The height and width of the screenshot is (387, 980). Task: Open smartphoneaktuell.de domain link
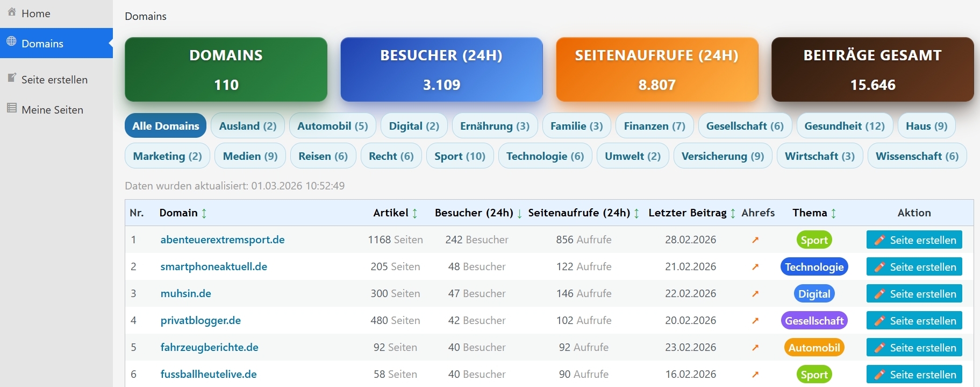(214, 267)
